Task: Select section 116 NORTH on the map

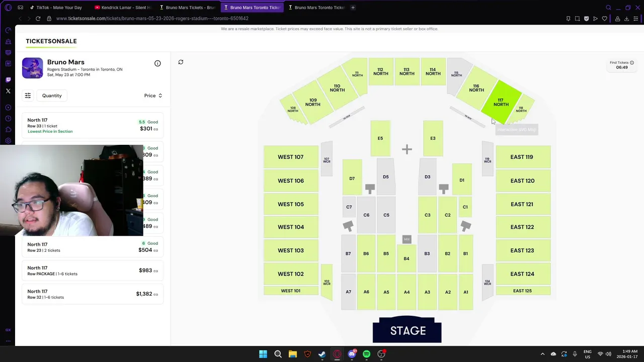Action: [x=476, y=89]
